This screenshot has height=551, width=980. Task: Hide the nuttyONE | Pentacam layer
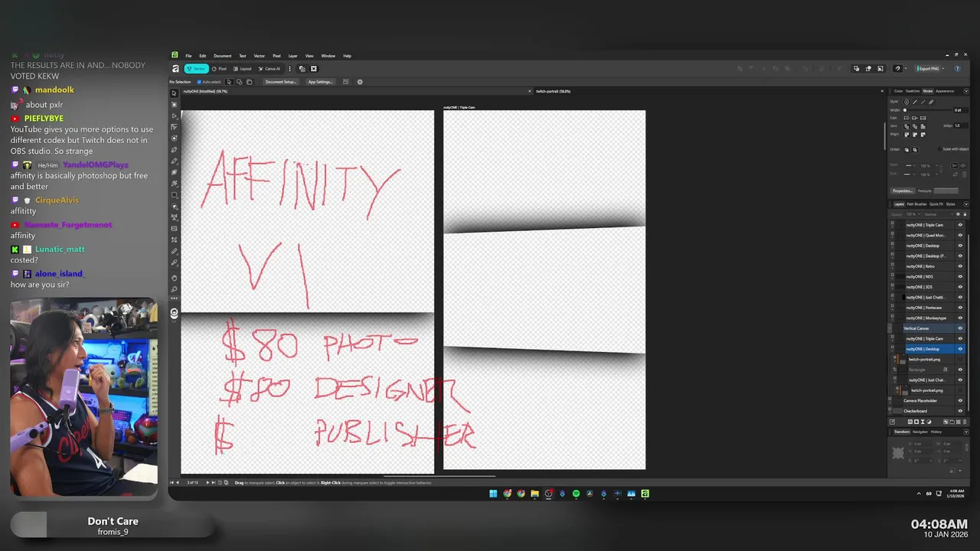(x=960, y=308)
